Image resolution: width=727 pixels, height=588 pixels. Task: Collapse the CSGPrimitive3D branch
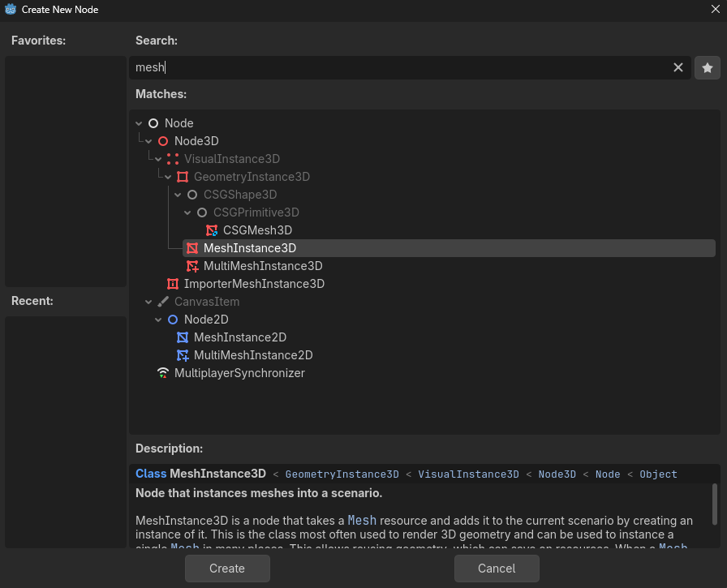pyautogui.click(x=187, y=212)
